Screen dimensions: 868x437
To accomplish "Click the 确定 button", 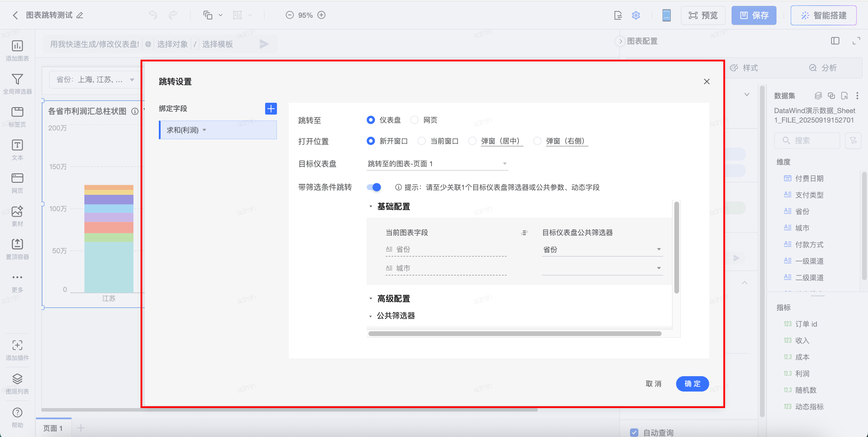I will point(692,384).
